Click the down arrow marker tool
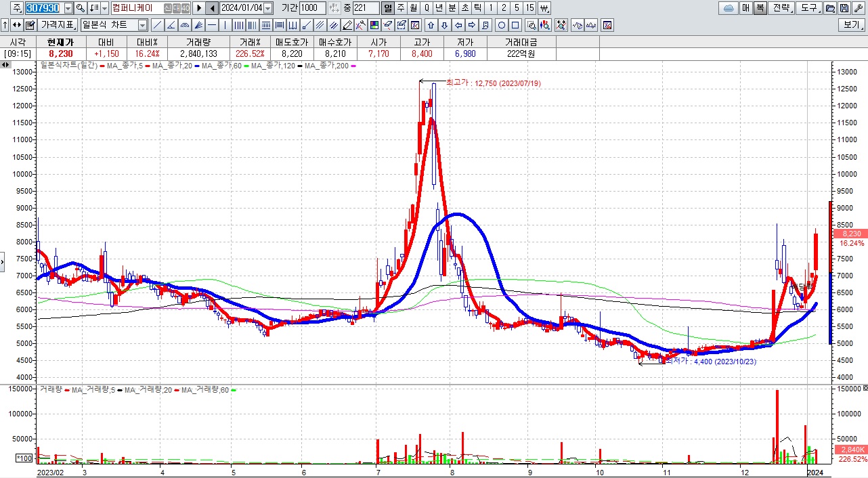Image resolution: width=868 pixels, height=478 pixels. click(x=444, y=25)
